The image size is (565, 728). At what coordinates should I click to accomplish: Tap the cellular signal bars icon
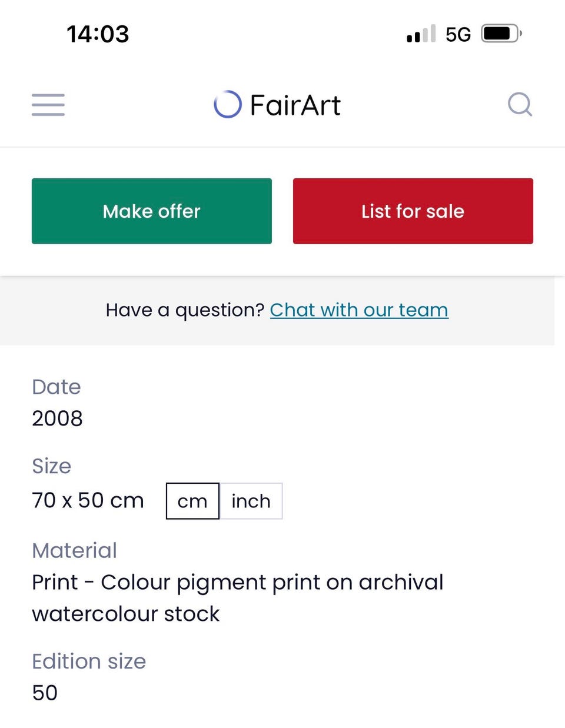421,34
